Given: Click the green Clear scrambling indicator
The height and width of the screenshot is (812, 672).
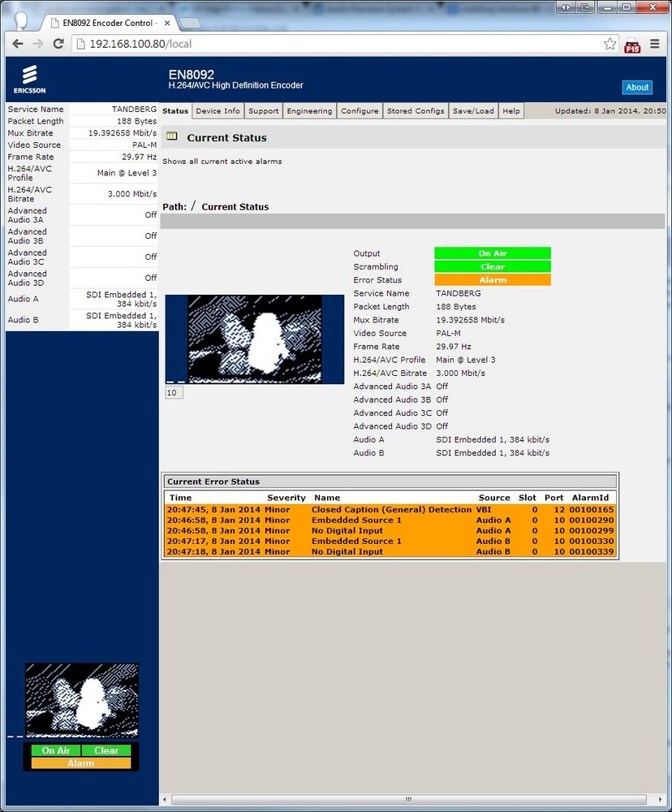Looking at the screenshot, I should [492, 266].
